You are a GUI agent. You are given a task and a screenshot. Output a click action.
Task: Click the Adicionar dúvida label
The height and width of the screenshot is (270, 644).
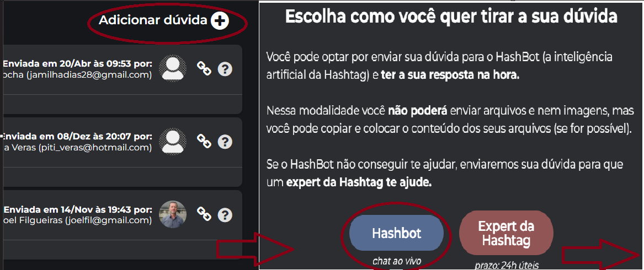(153, 20)
